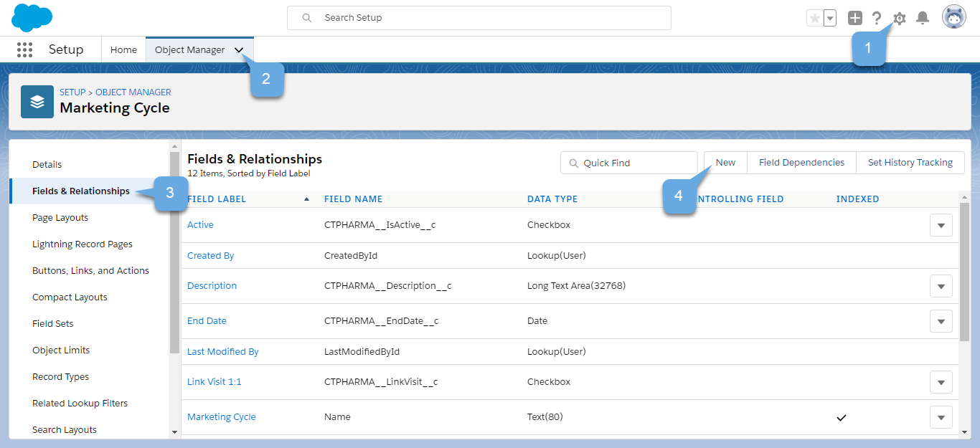This screenshot has width=980, height=448.
Task: Click the Set History Tracking button
Action: click(910, 163)
